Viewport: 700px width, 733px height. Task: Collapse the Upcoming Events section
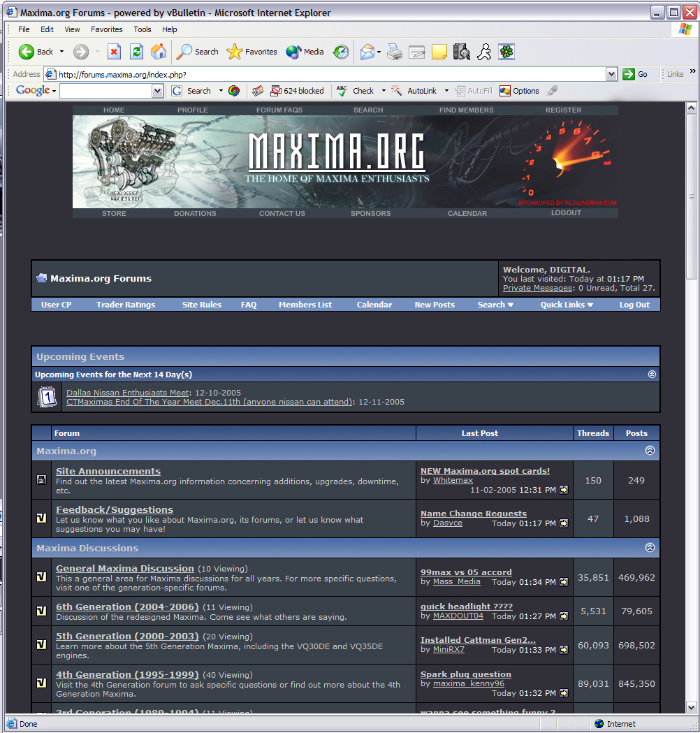652,374
